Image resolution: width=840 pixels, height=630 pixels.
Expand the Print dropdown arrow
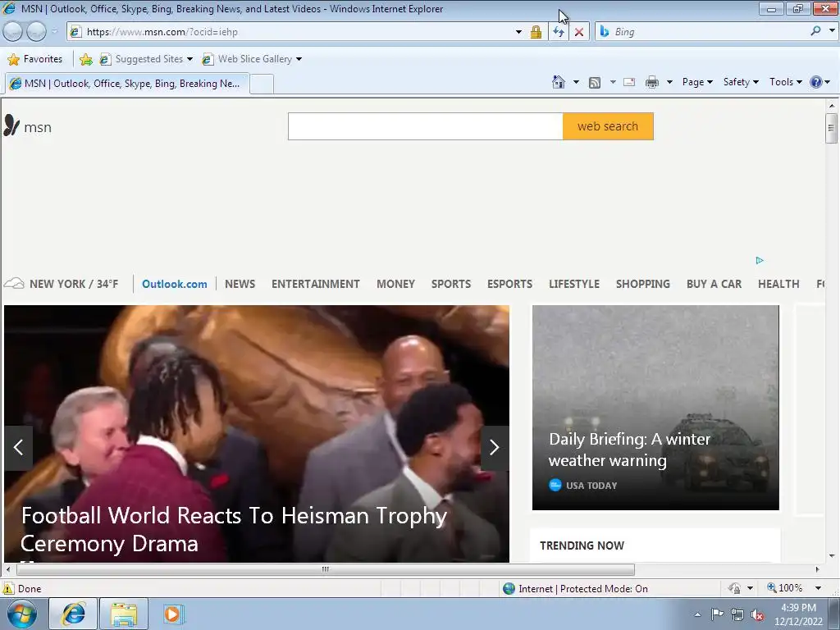pyautogui.click(x=669, y=82)
